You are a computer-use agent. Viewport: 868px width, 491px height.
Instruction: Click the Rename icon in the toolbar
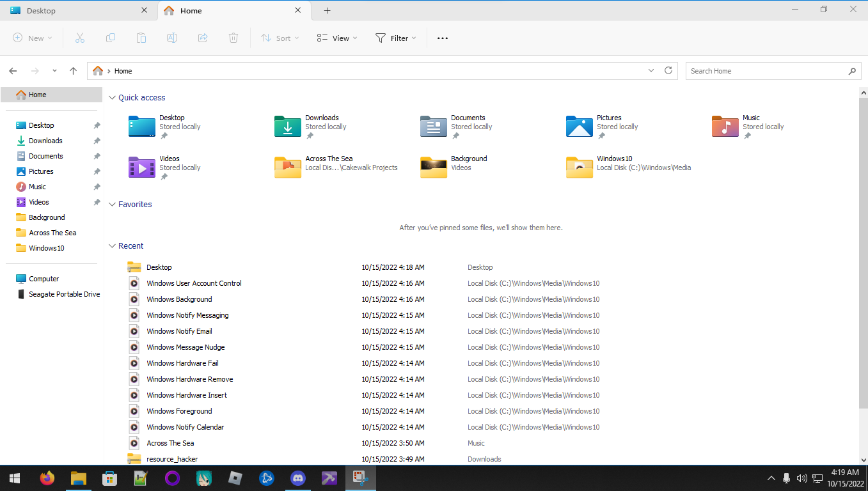click(171, 38)
